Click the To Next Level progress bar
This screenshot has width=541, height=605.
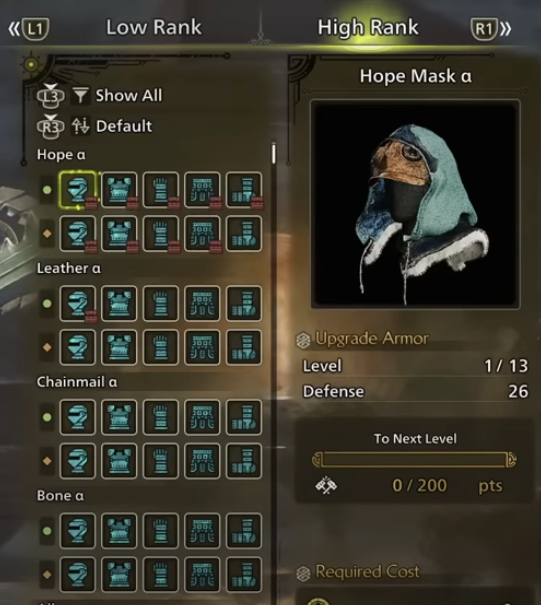click(x=414, y=460)
